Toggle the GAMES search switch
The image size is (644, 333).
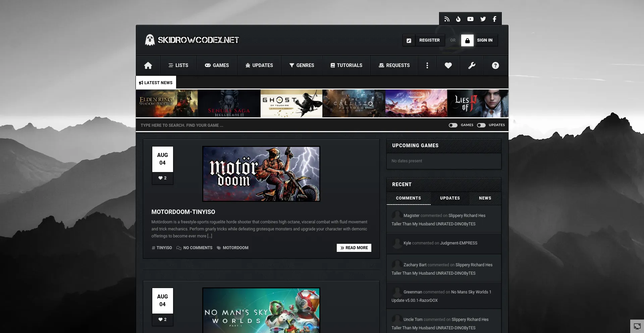[x=453, y=125]
